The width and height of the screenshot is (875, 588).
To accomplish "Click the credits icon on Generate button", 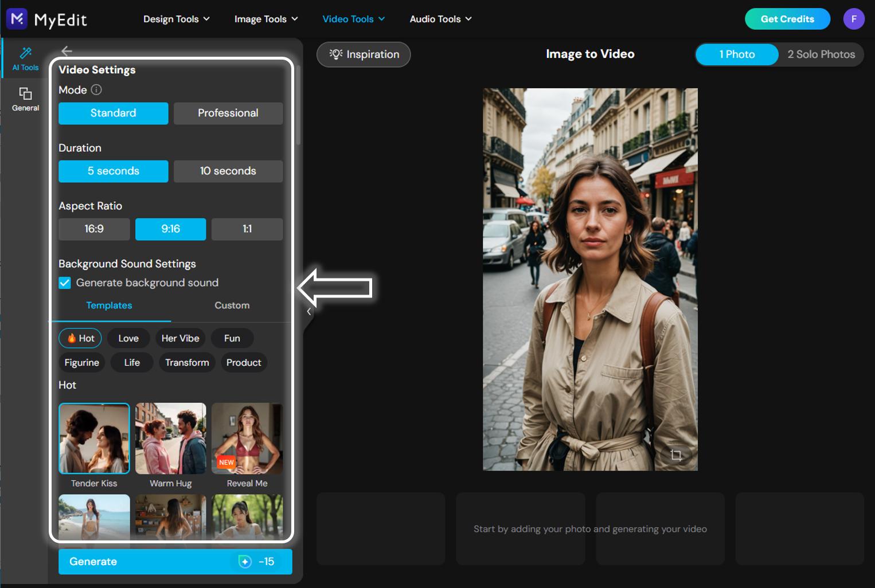I will [245, 562].
